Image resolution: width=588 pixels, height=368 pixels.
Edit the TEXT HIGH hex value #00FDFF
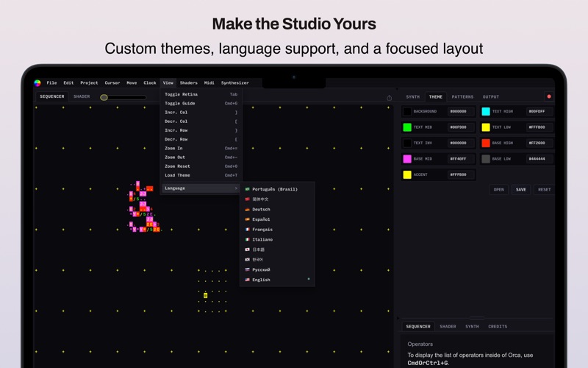point(539,112)
